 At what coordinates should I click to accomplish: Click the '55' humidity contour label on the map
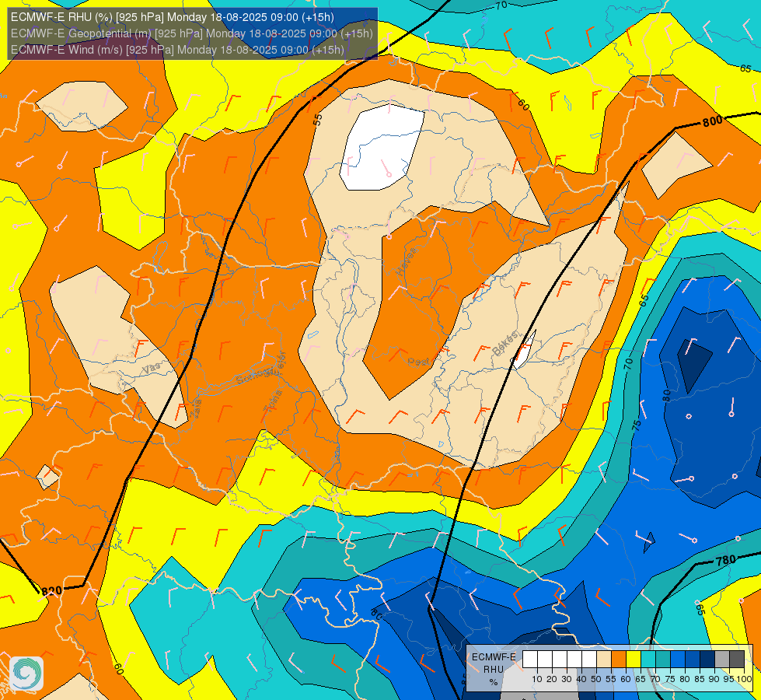[x=318, y=120]
